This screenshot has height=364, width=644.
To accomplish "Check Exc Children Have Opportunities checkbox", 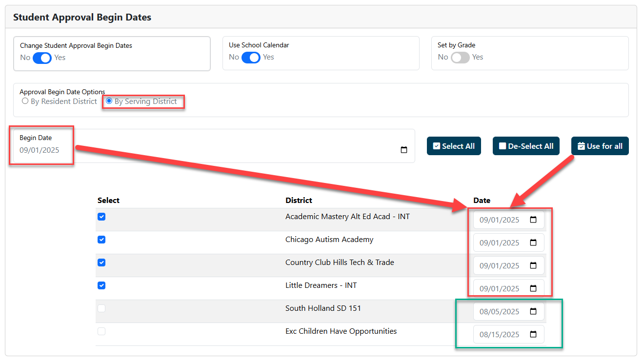I will (x=101, y=331).
